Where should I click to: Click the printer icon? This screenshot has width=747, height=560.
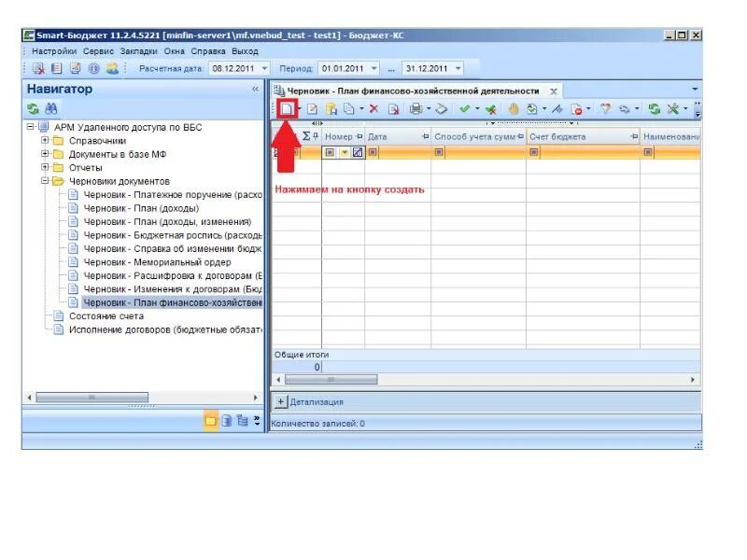tap(416, 109)
